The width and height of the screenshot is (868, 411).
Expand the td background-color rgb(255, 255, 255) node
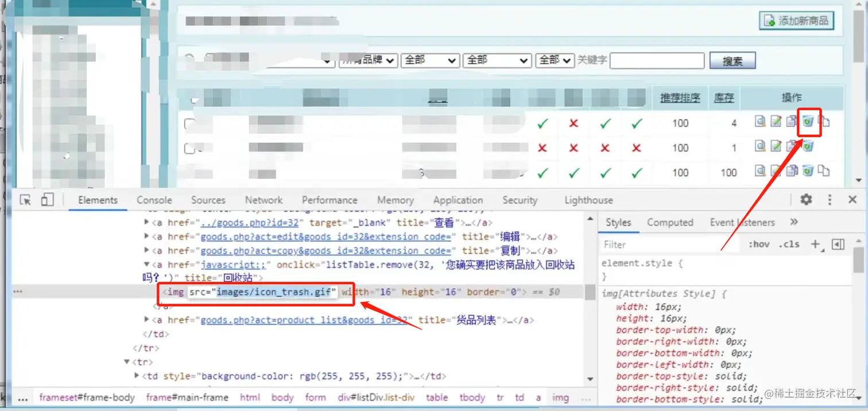137,376
